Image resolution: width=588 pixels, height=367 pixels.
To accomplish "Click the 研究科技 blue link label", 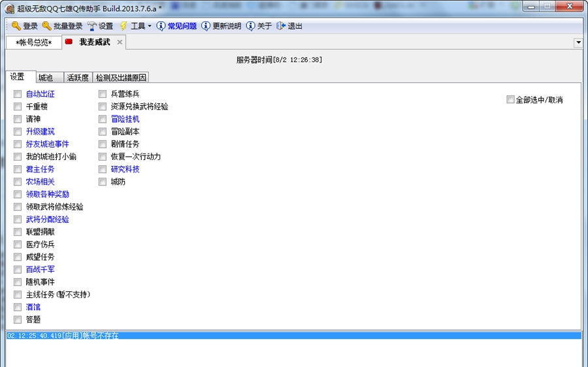I will click(x=125, y=169).
